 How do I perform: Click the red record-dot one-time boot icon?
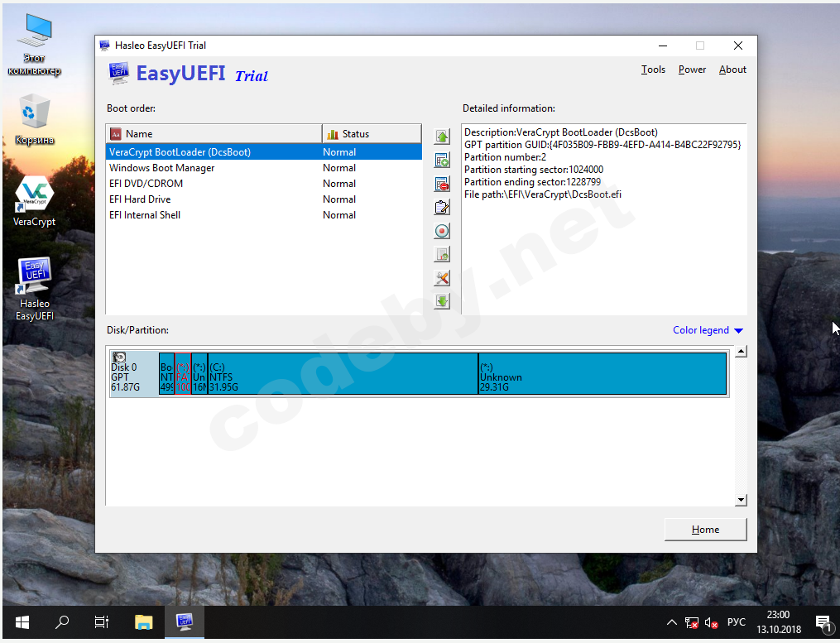442,231
